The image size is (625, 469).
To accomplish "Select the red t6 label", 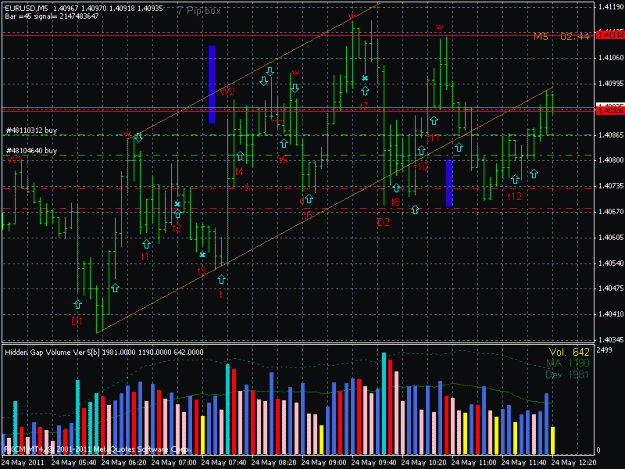I will (307, 216).
